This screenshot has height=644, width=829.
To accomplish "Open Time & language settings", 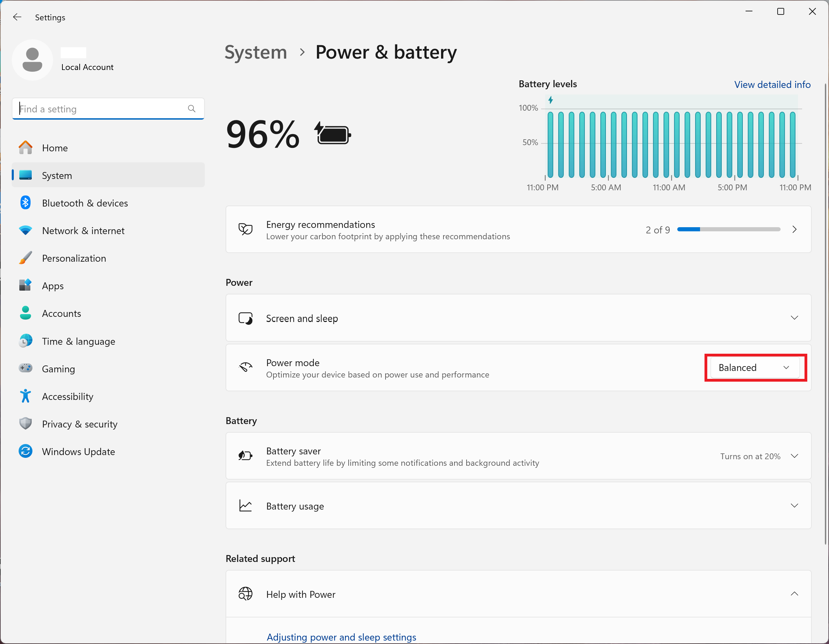I will point(79,341).
